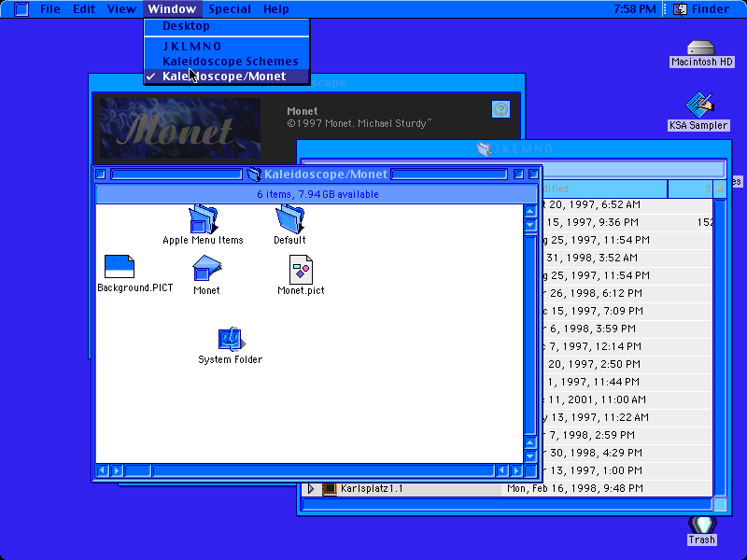The width and height of the screenshot is (747, 560).
Task: Click the folder icon in J K L M N O title bar
Action: pyautogui.click(x=484, y=149)
